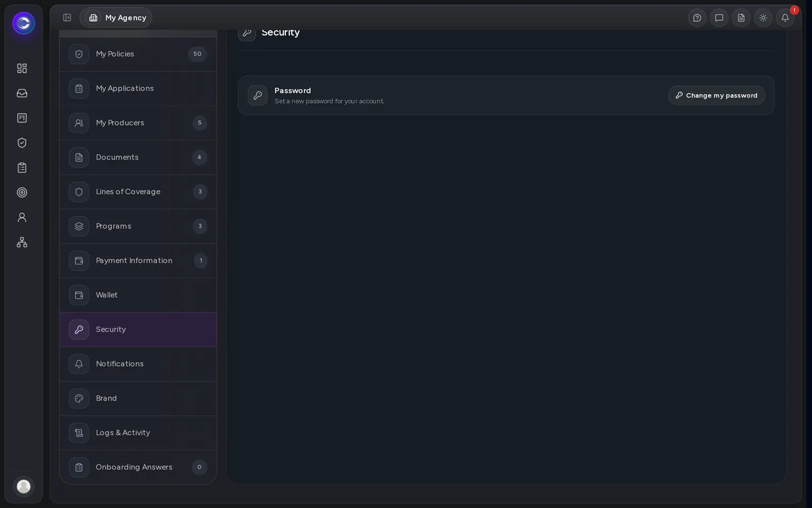Open My Policies menu item

click(138, 54)
